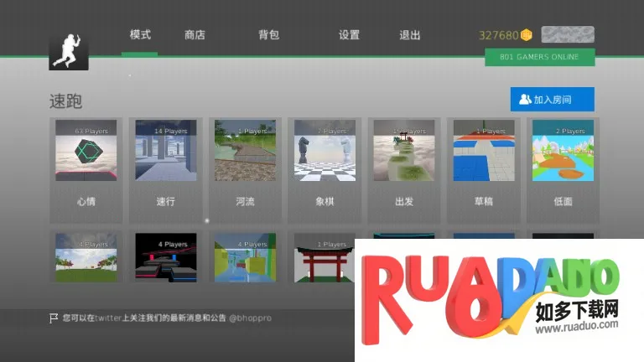This screenshot has height=362, width=644.
Task: Choose the 速行 map with 14 players
Action: click(165, 151)
